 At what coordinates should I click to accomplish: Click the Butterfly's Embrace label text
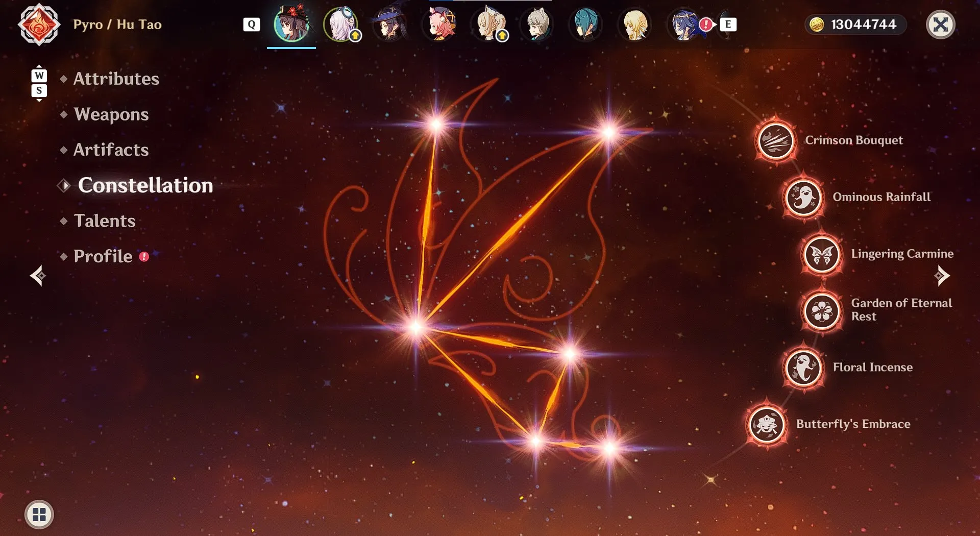click(x=853, y=424)
